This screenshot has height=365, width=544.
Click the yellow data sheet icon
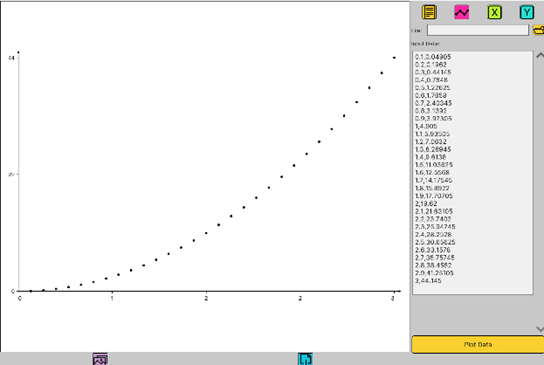click(429, 12)
